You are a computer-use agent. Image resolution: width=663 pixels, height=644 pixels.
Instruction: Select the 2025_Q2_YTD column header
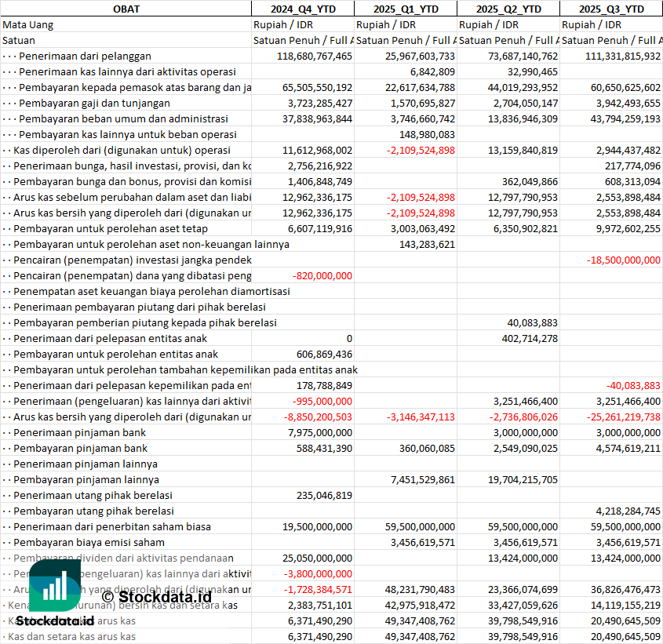[508, 9]
